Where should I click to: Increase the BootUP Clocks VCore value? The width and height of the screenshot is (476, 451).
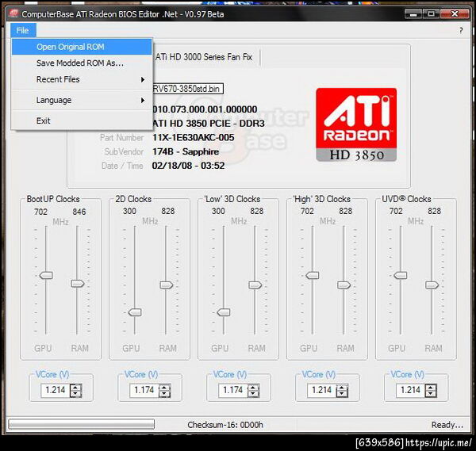click(76, 387)
